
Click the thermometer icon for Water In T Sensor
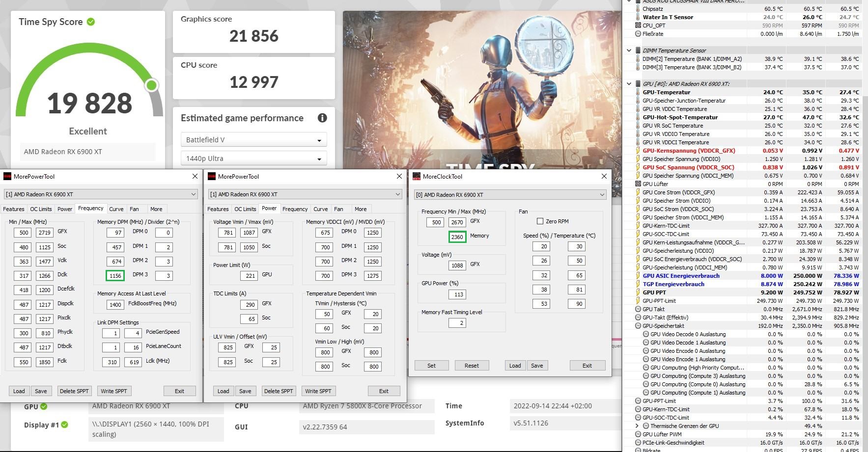(638, 17)
